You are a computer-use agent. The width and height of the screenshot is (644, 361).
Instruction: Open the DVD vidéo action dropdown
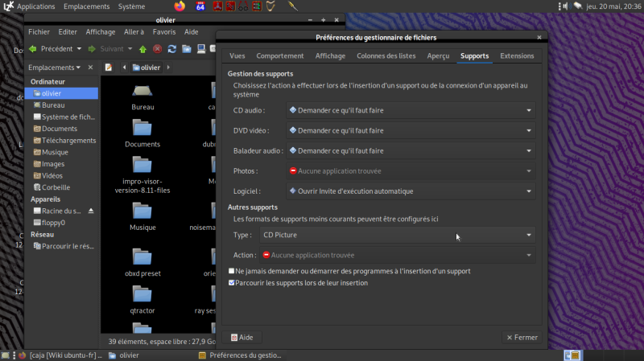411,130
